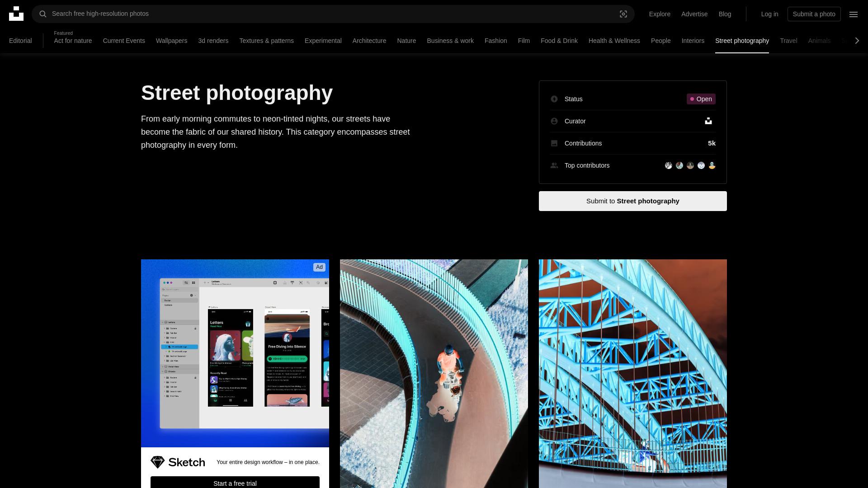868x488 pixels.
Task: Open Animals category
Action: point(819,41)
